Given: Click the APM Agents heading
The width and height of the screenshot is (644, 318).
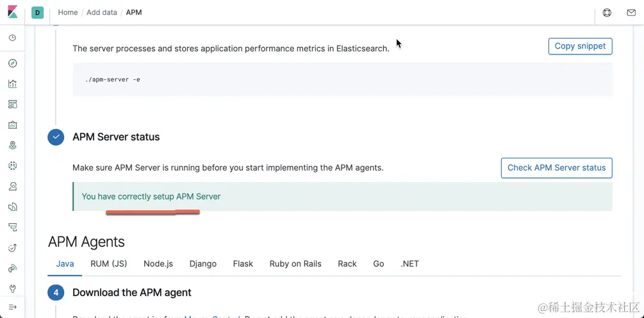Looking at the screenshot, I should point(87,242).
